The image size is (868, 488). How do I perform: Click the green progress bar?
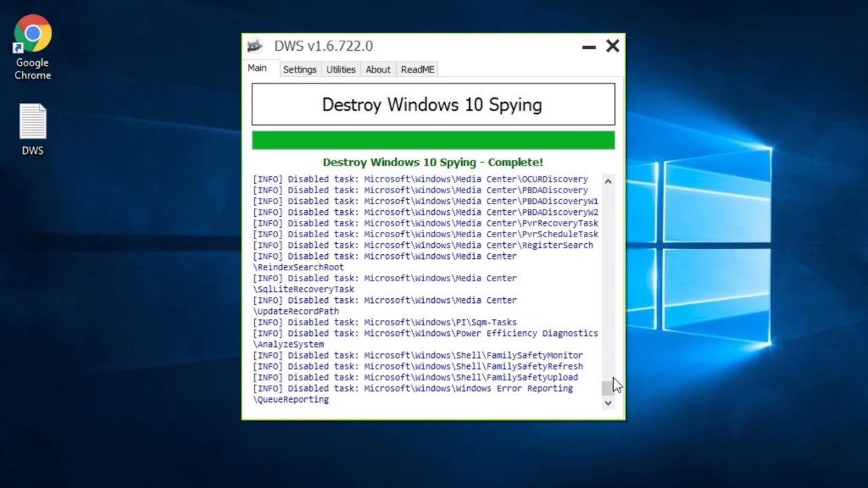click(433, 140)
